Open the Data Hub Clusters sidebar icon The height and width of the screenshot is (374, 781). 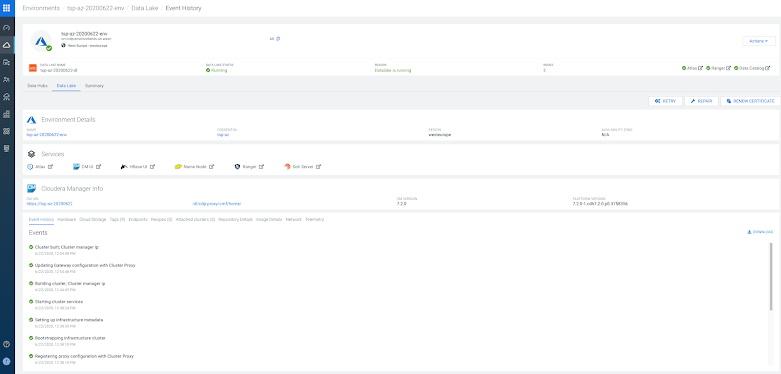(6, 97)
